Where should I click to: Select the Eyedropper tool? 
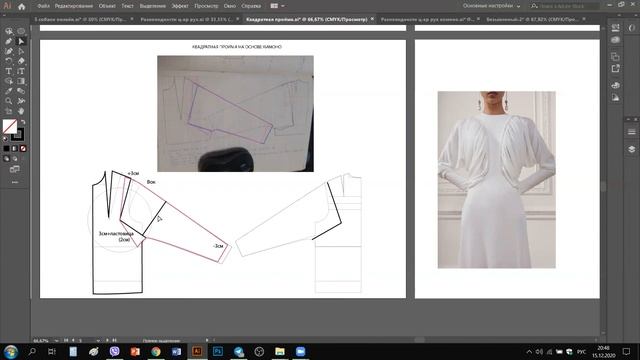(9, 91)
